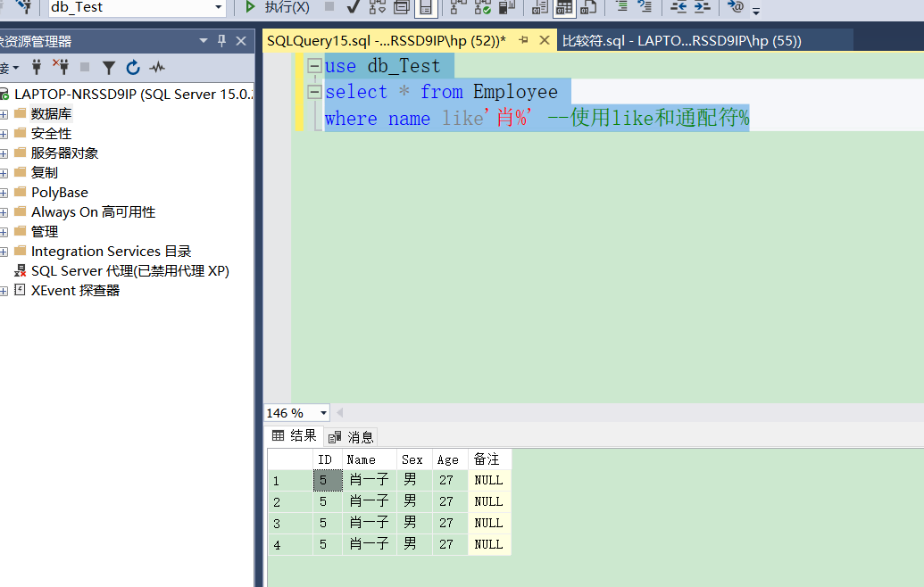924x587 pixels.
Task: Click the Name column header
Action: (369, 459)
